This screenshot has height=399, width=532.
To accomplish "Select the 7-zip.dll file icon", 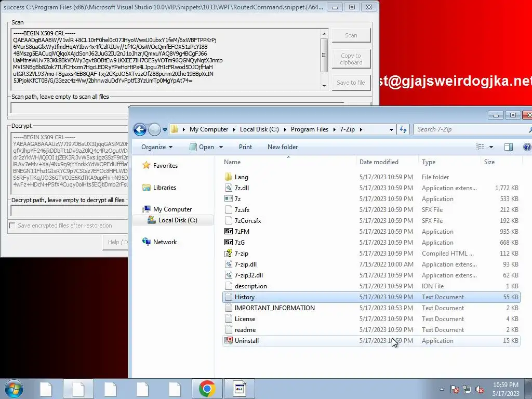I will [x=229, y=264].
